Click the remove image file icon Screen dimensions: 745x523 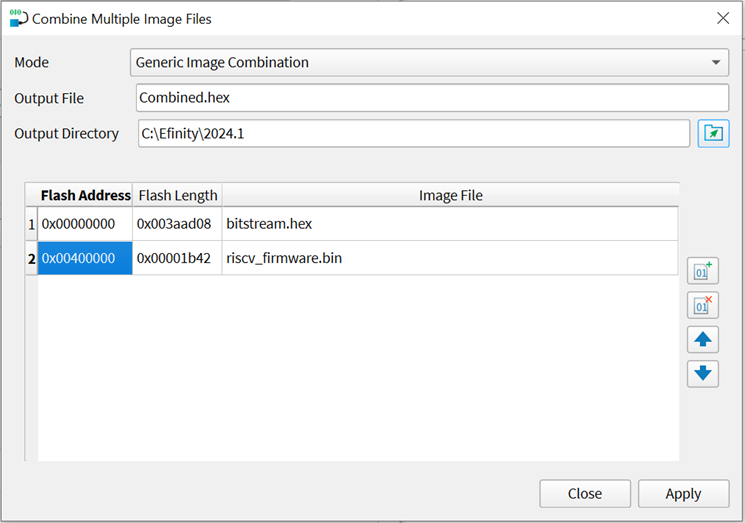click(703, 305)
